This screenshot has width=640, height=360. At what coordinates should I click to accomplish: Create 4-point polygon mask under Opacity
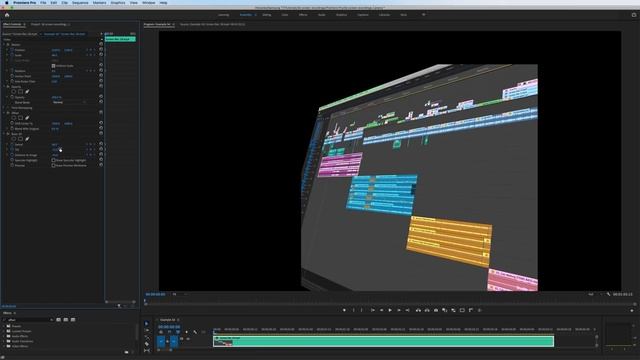(20, 92)
